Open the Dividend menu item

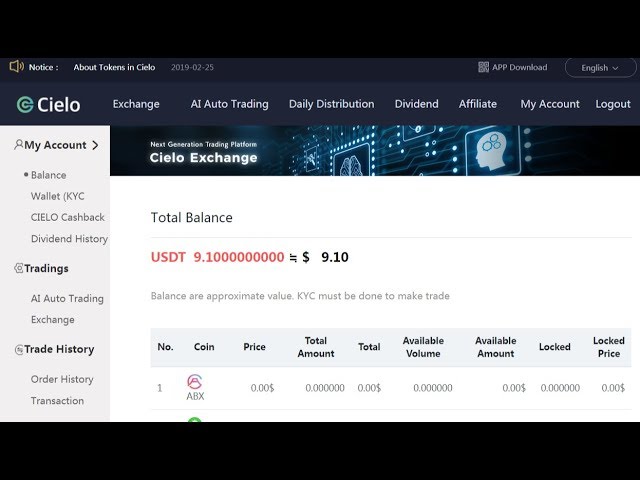416,104
